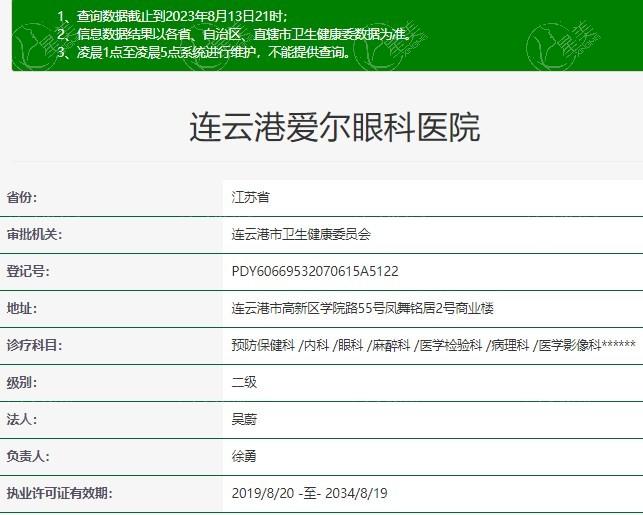This screenshot has width=643, height=515.
Task: Click the 执业许可证有效期 label
Action: pyautogui.click(x=59, y=493)
